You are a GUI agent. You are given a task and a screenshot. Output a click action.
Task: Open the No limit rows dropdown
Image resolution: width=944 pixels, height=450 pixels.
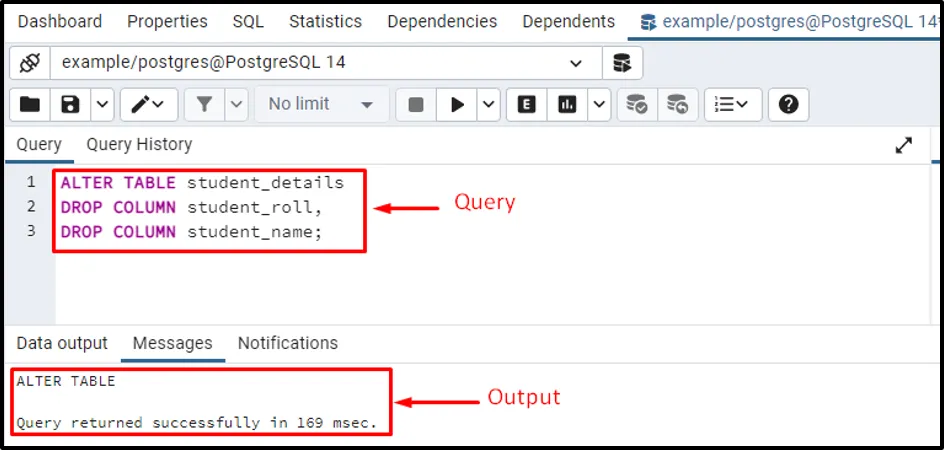pos(320,104)
